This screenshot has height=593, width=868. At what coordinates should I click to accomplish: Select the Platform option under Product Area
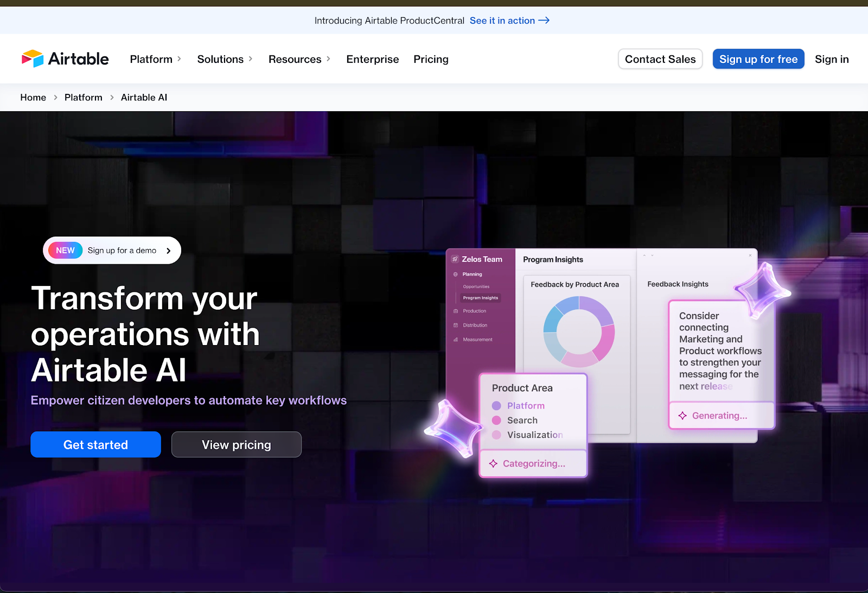tap(526, 406)
